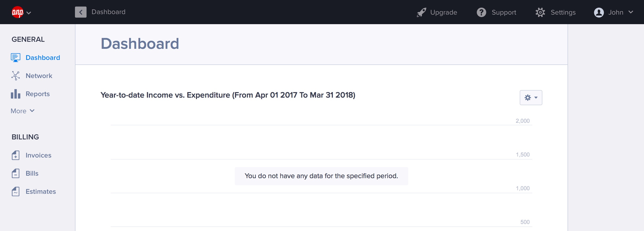Click the Support question mark icon
The image size is (644, 231).
pos(481,12)
